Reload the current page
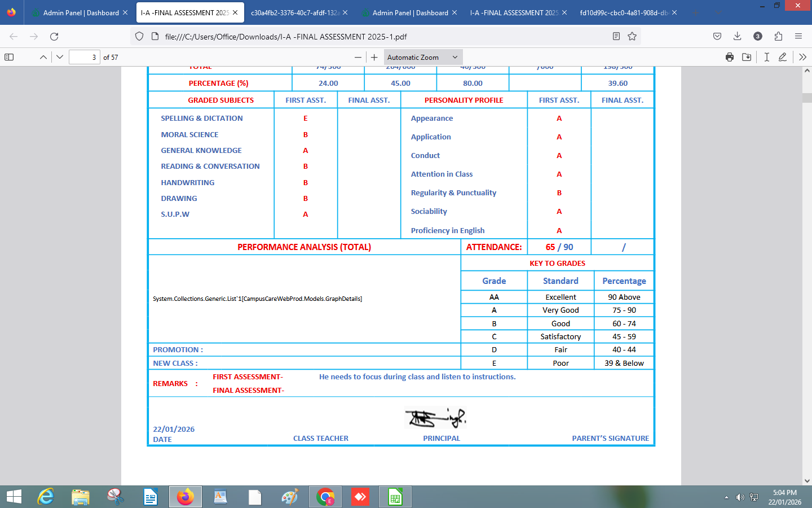This screenshot has width=812, height=508. click(54, 36)
